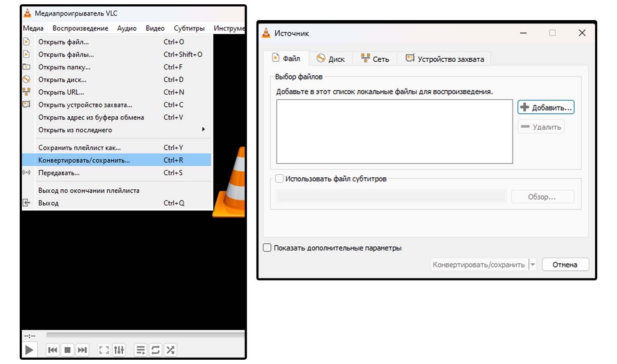
Task: Click the icon beside Открыть файлы
Action: pyautogui.click(x=27, y=54)
